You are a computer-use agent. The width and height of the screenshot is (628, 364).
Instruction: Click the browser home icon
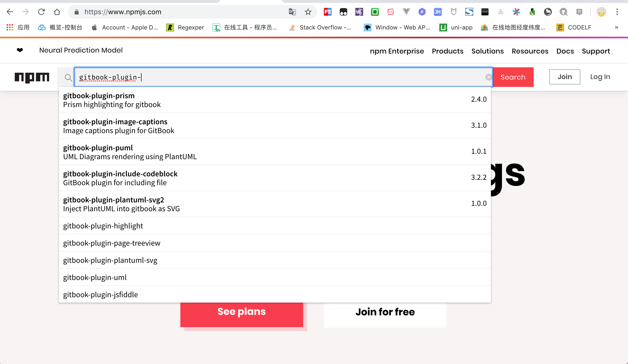57,12
